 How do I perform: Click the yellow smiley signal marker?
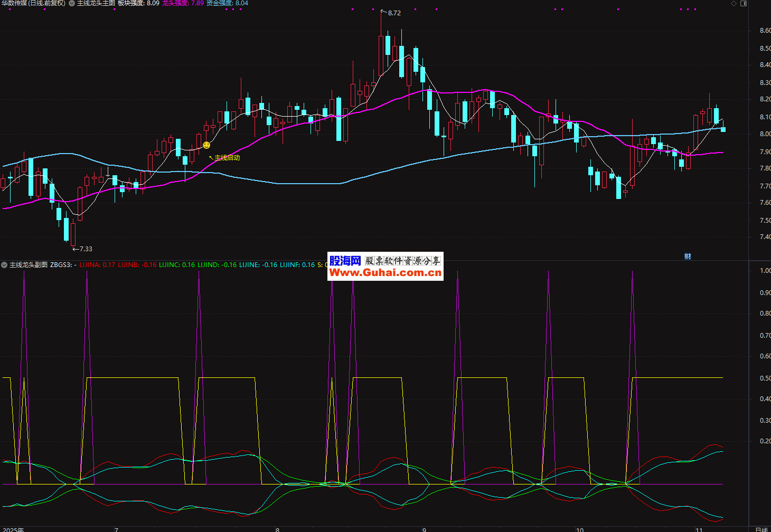206,145
